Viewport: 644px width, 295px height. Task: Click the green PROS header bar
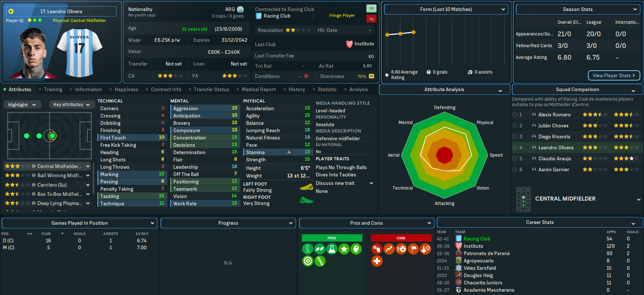tap(332, 238)
